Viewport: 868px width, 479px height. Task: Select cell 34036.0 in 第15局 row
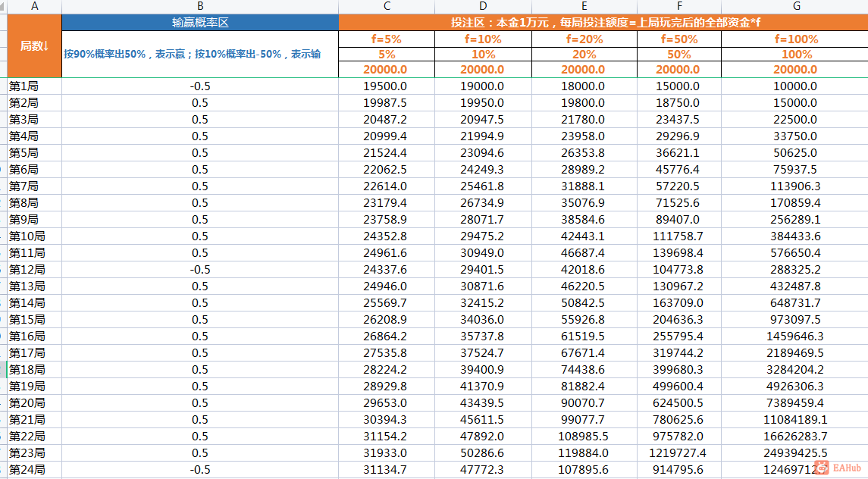coord(483,320)
